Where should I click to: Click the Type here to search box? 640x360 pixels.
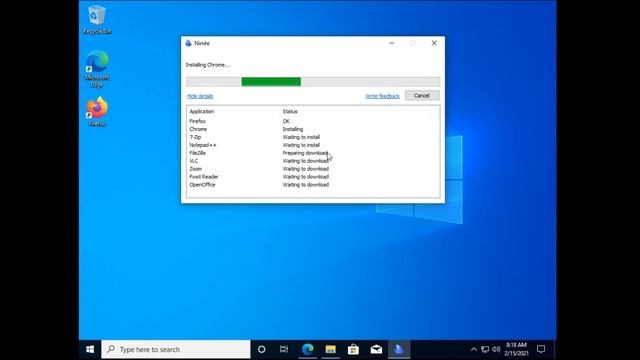[176, 349]
